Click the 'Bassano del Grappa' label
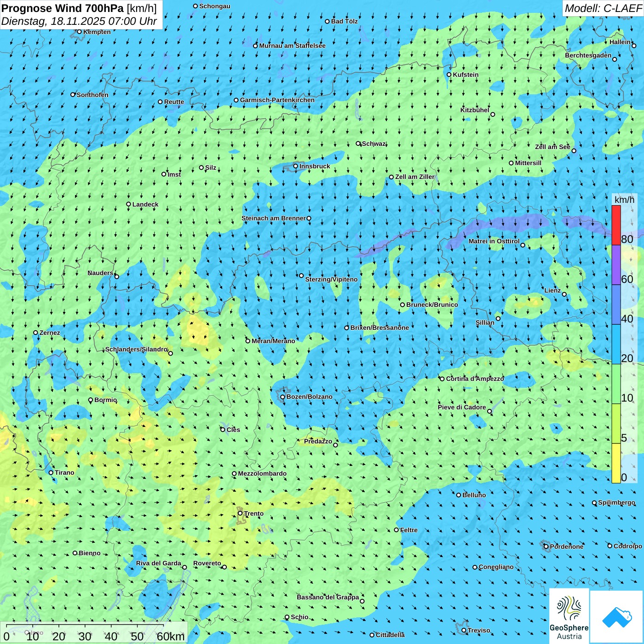Screen dimensions: 644x644 328,597
